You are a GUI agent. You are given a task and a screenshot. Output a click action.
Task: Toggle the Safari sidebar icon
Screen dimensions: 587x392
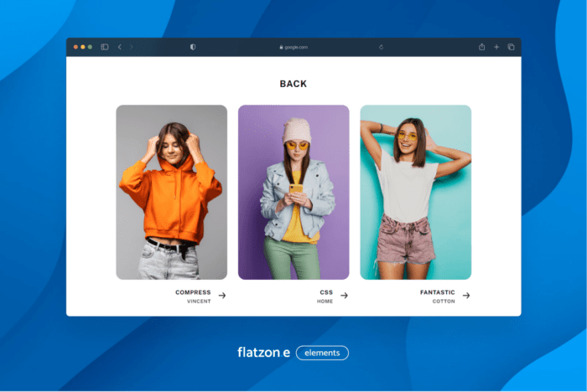tap(105, 47)
